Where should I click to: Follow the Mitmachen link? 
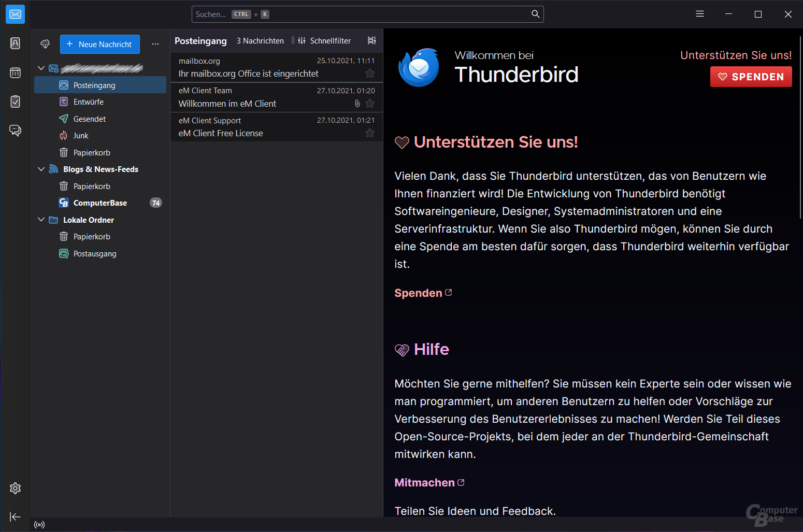pyautogui.click(x=429, y=482)
